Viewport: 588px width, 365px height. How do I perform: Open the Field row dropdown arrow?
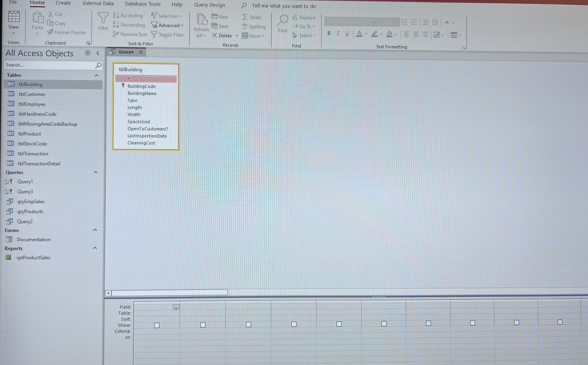(x=176, y=307)
